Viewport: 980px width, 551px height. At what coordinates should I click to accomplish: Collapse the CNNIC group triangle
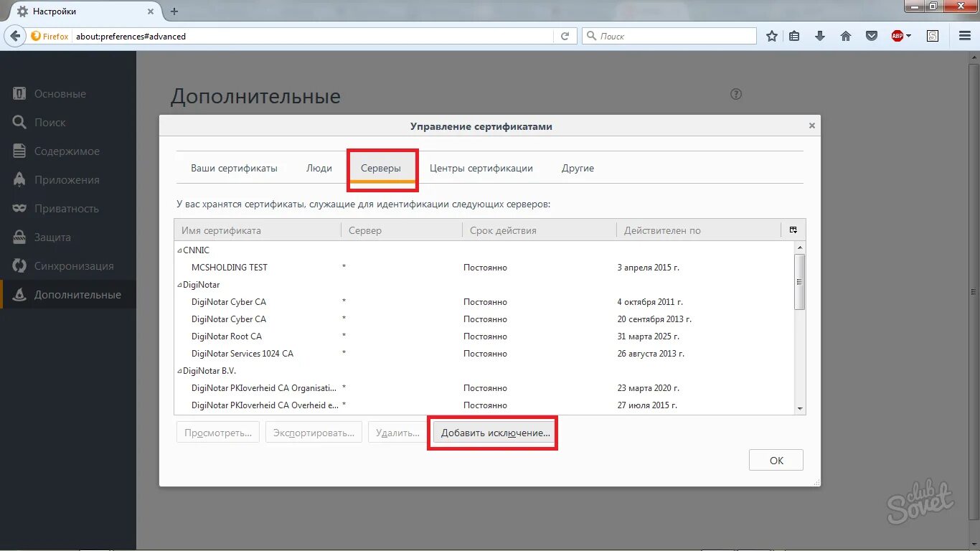click(179, 250)
